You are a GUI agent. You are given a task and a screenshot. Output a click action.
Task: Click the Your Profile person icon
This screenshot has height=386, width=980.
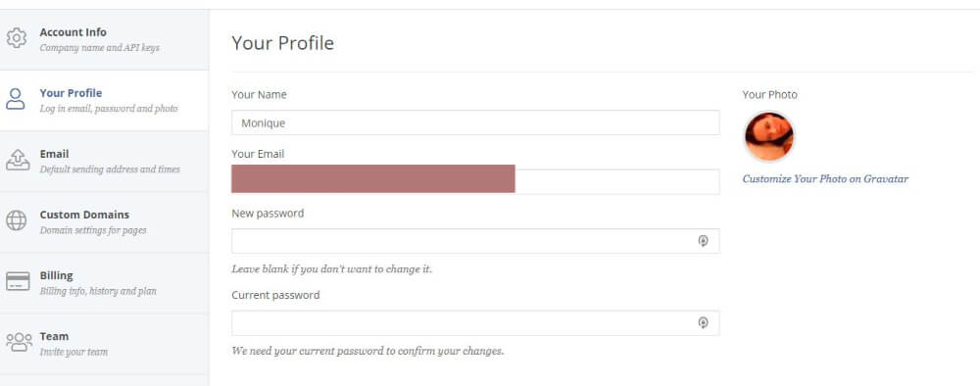pyautogui.click(x=16, y=99)
